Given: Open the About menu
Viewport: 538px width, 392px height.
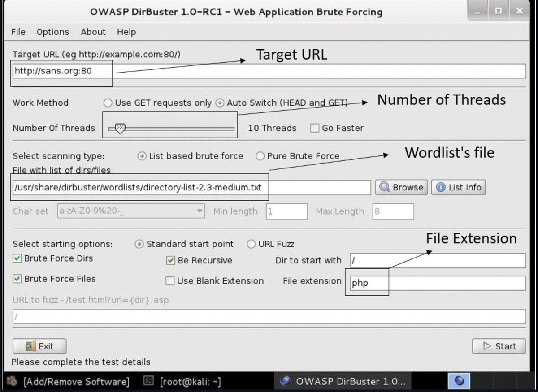Looking at the screenshot, I should [93, 32].
